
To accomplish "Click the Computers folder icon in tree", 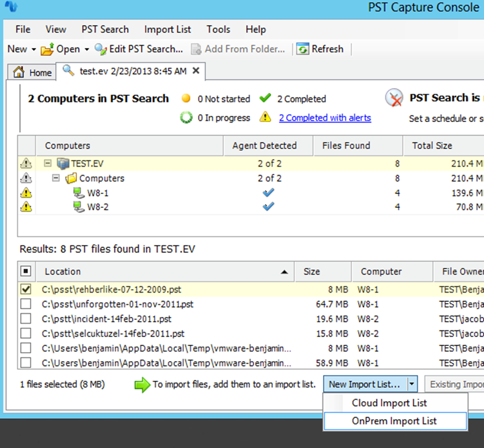I will (x=71, y=178).
